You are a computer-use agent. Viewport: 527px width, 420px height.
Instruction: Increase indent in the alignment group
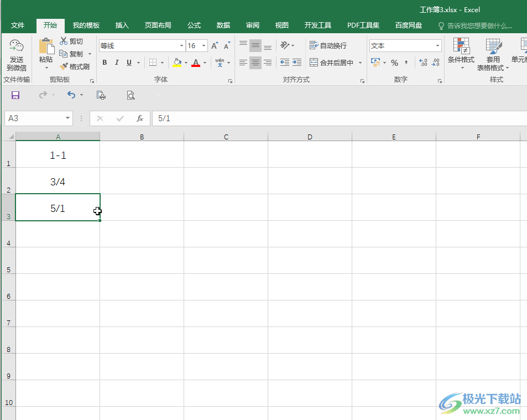297,62
